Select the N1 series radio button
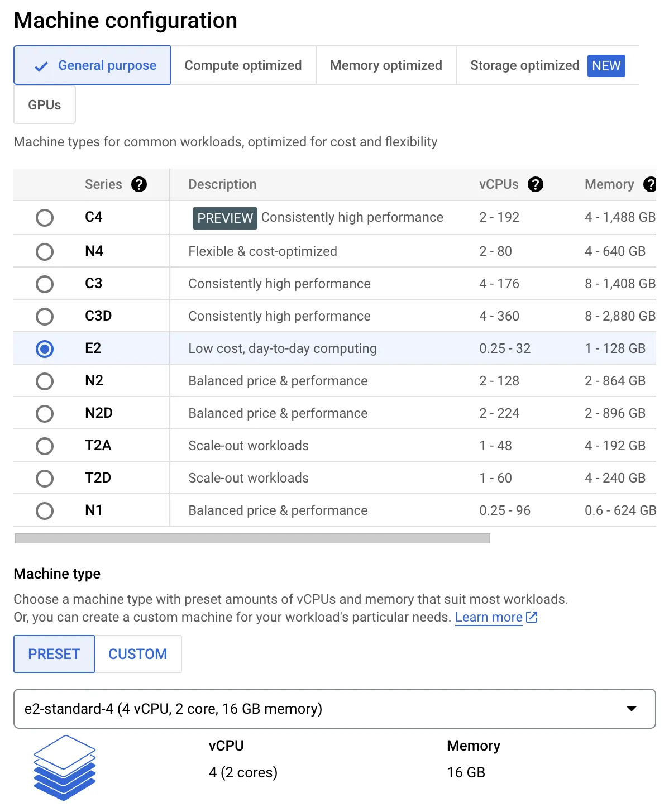This screenshot has height=812, width=669. 45,511
